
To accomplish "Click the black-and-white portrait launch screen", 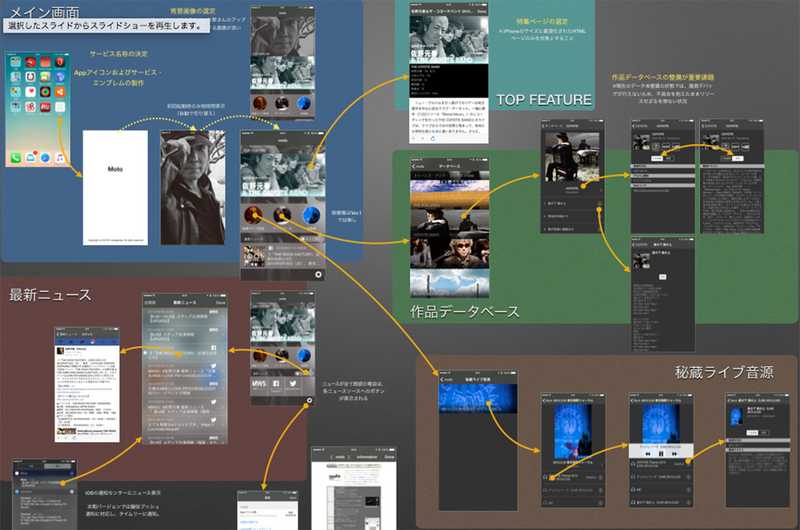I will (193, 188).
